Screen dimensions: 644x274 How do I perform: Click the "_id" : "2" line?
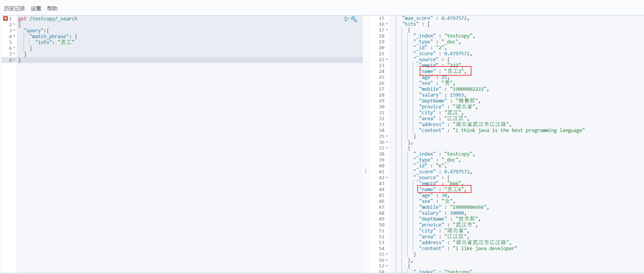[x=430, y=48]
